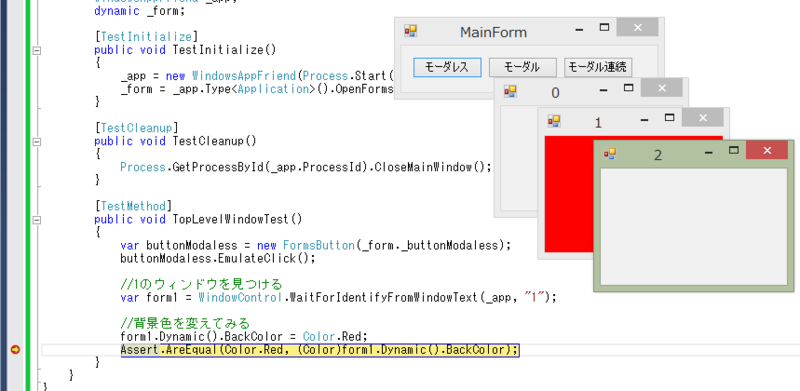
Task: Click the Process.GetProcessById line
Action: click(306, 167)
